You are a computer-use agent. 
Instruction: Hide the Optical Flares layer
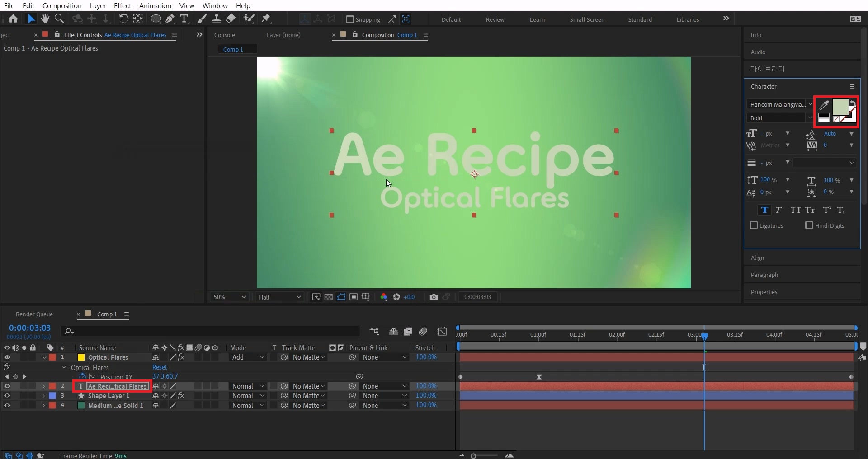click(x=7, y=357)
